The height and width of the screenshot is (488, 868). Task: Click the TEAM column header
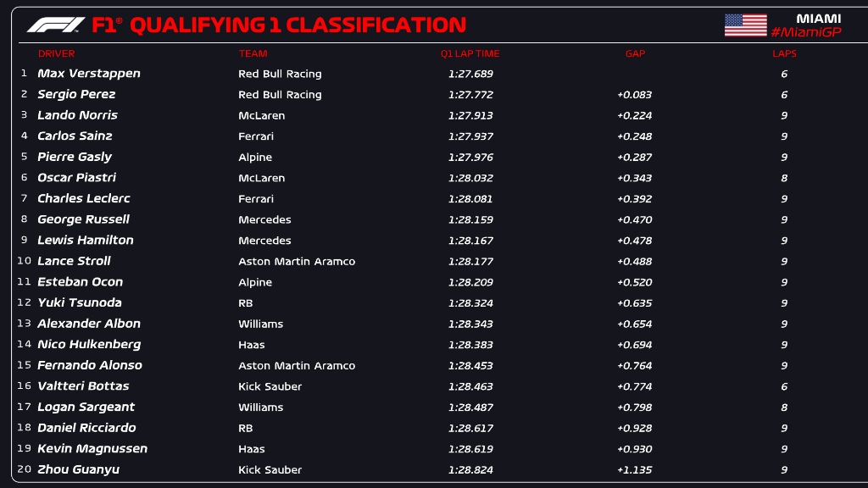click(x=253, y=53)
